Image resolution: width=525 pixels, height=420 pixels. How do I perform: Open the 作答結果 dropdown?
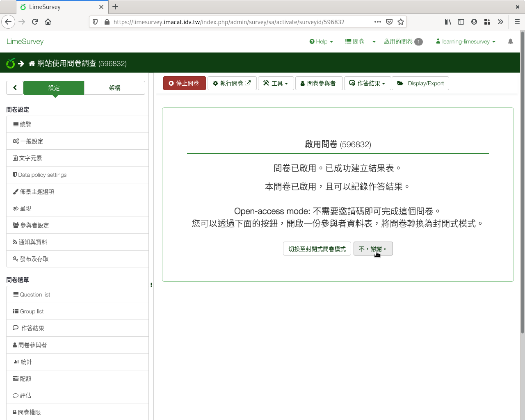[x=367, y=83]
